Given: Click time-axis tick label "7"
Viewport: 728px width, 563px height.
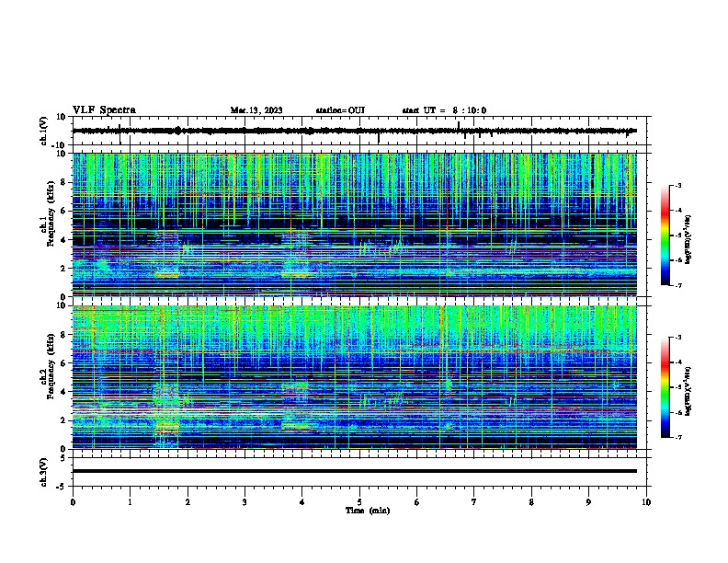Looking at the screenshot, I should [x=474, y=502].
